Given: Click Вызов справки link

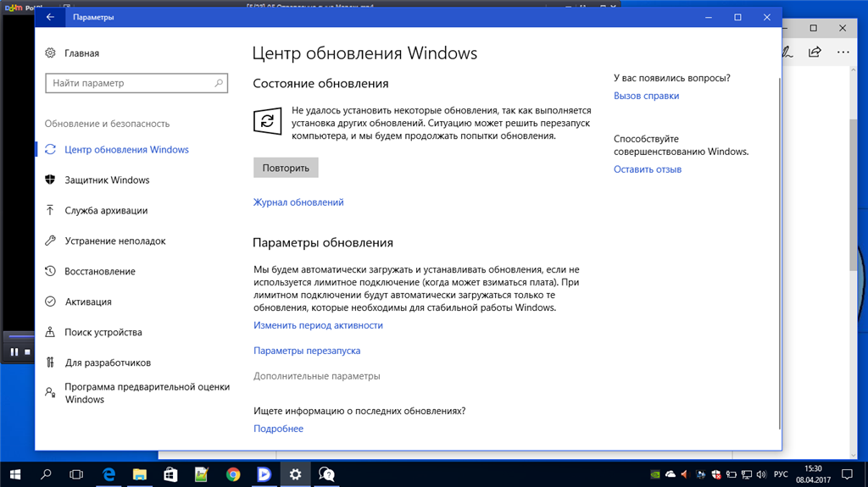Looking at the screenshot, I should coord(646,96).
